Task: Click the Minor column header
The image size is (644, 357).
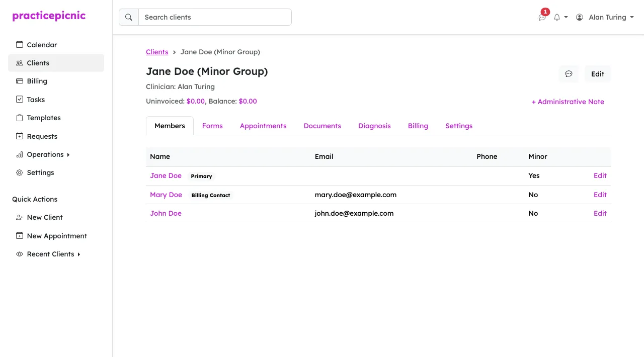Action: click(x=538, y=156)
